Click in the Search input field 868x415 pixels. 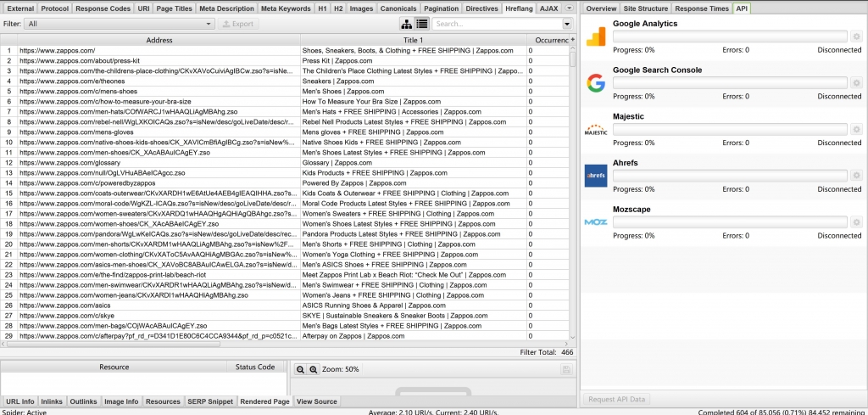(x=497, y=24)
